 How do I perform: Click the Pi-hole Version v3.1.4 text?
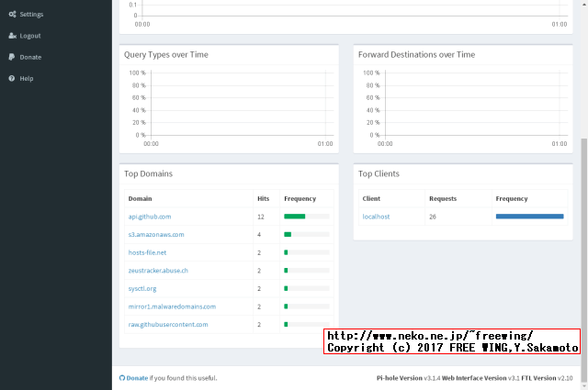click(x=408, y=378)
